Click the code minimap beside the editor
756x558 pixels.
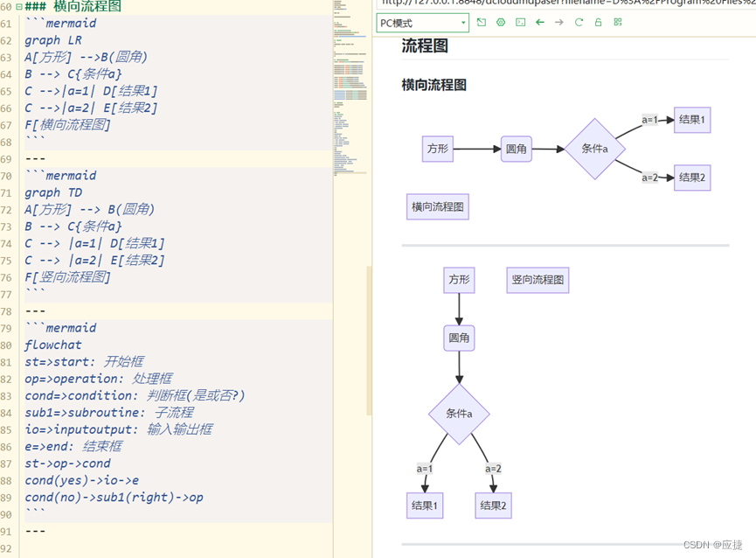click(350, 87)
